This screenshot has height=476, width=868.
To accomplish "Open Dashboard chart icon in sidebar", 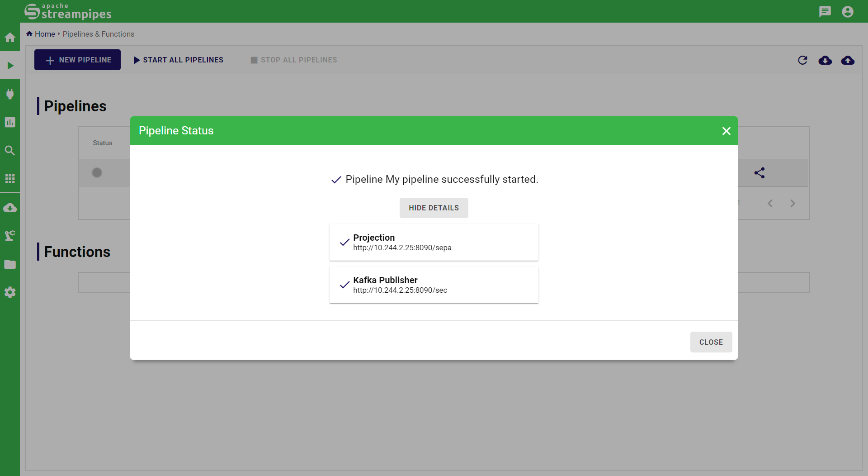I will click(x=10, y=122).
